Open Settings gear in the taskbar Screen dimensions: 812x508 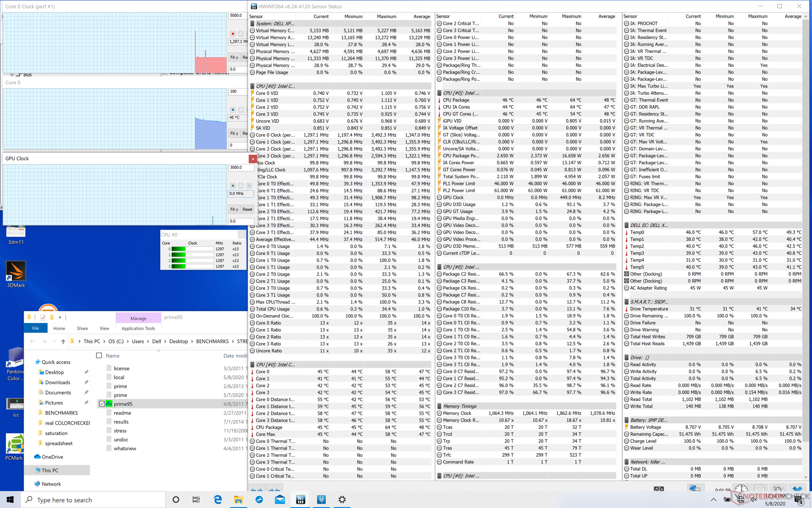click(342, 500)
